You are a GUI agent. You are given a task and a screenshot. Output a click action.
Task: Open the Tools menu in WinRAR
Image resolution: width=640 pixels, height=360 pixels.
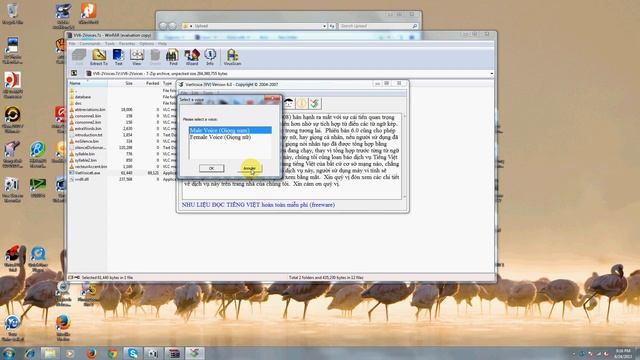pos(110,43)
